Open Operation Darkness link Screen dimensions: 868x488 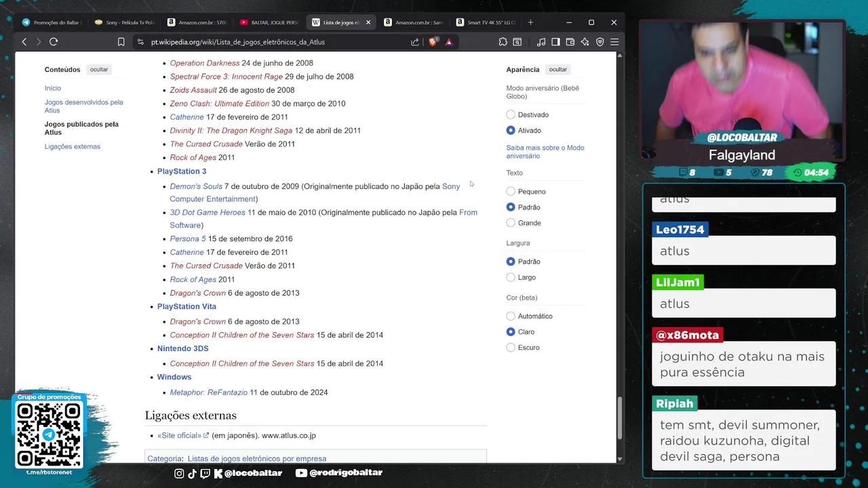(x=205, y=63)
